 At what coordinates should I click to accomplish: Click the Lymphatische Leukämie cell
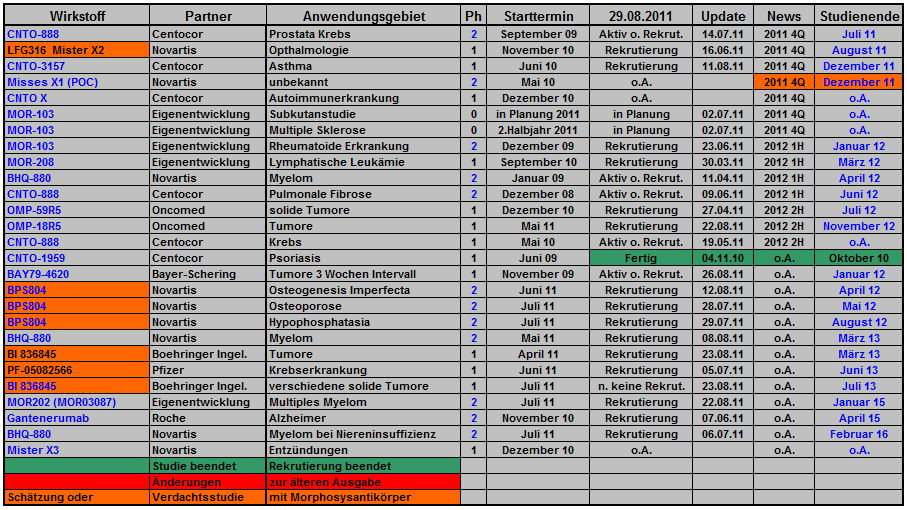pyautogui.click(x=364, y=162)
